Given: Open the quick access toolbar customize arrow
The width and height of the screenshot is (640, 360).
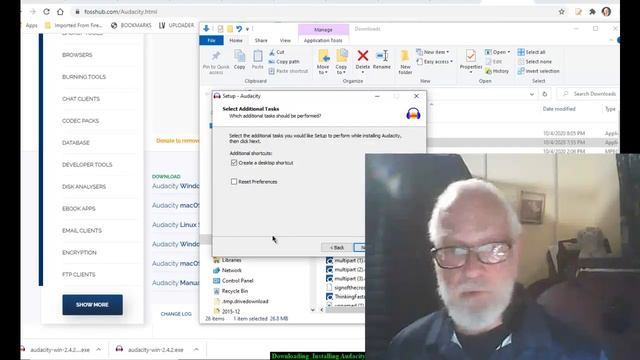Looking at the screenshot, I should pyautogui.click(x=247, y=29).
